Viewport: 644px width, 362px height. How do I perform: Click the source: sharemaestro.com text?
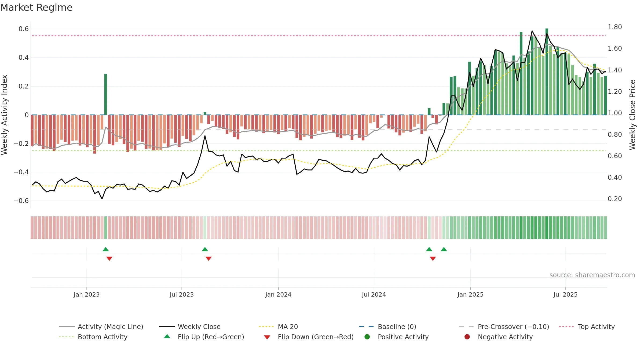coord(592,275)
